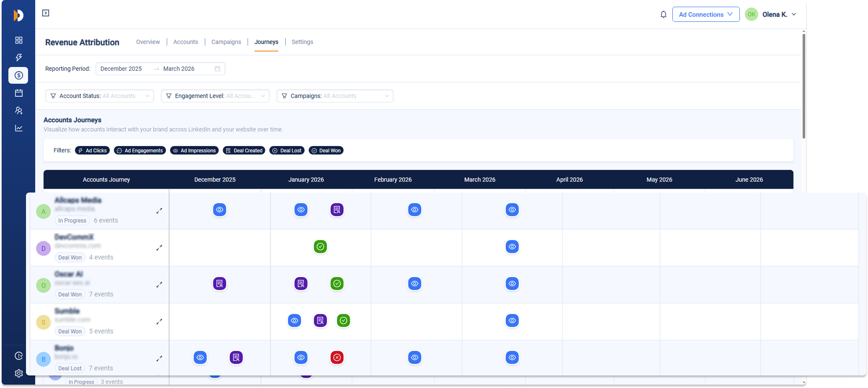Click the Ad Connections button
868x388 pixels.
pos(705,15)
